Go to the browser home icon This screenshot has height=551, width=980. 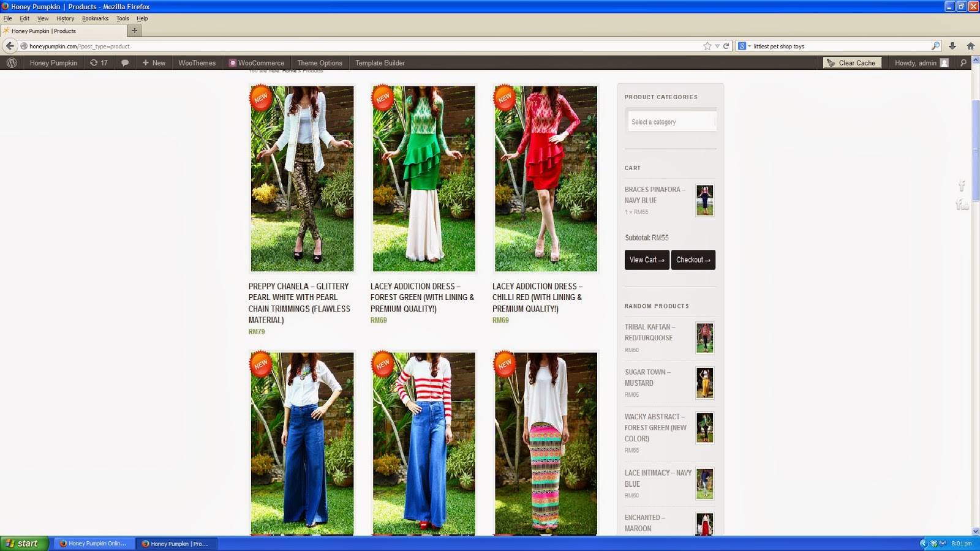(x=970, y=46)
